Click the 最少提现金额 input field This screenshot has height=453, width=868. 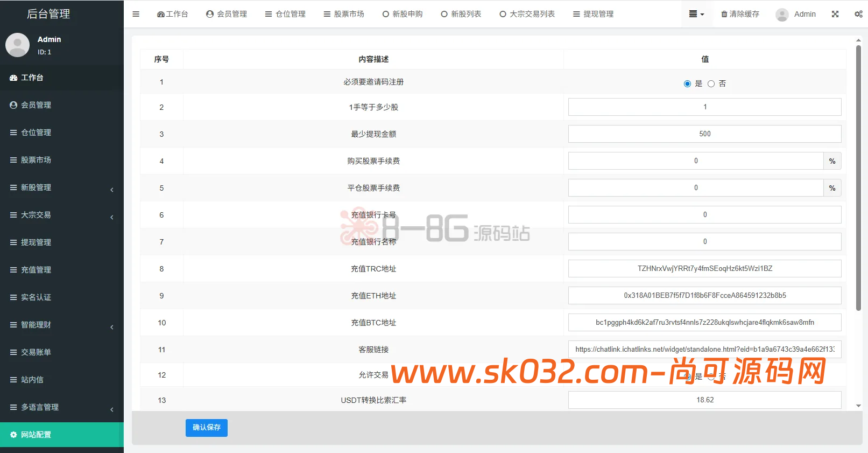coord(705,134)
